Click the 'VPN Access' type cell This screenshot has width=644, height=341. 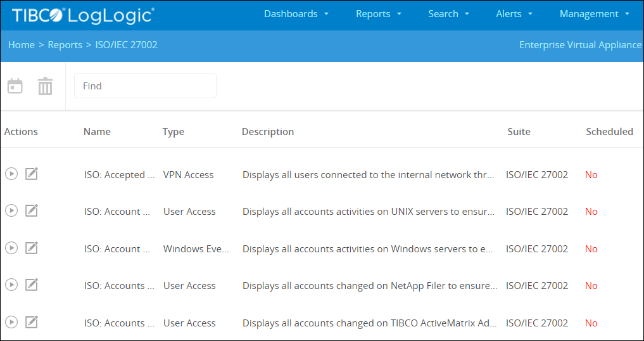click(x=189, y=175)
